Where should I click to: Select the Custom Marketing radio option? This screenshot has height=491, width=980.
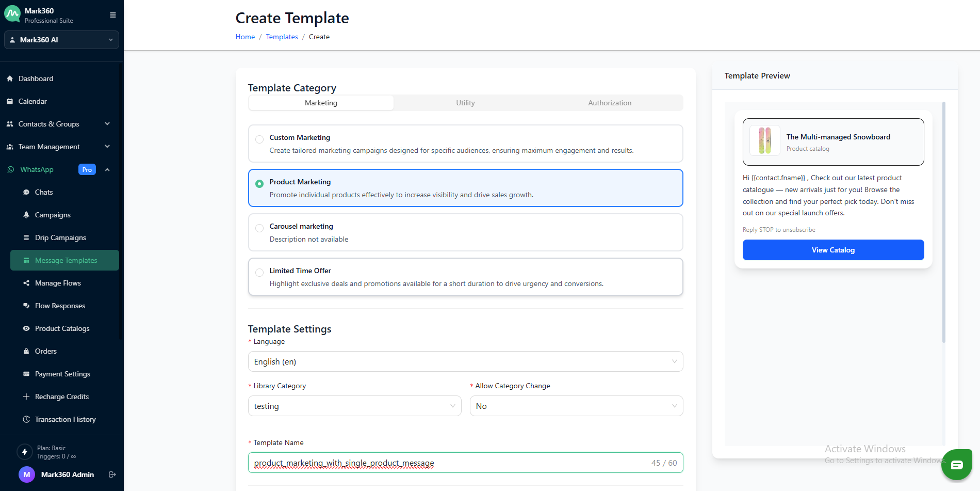pyautogui.click(x=259, y=139)
